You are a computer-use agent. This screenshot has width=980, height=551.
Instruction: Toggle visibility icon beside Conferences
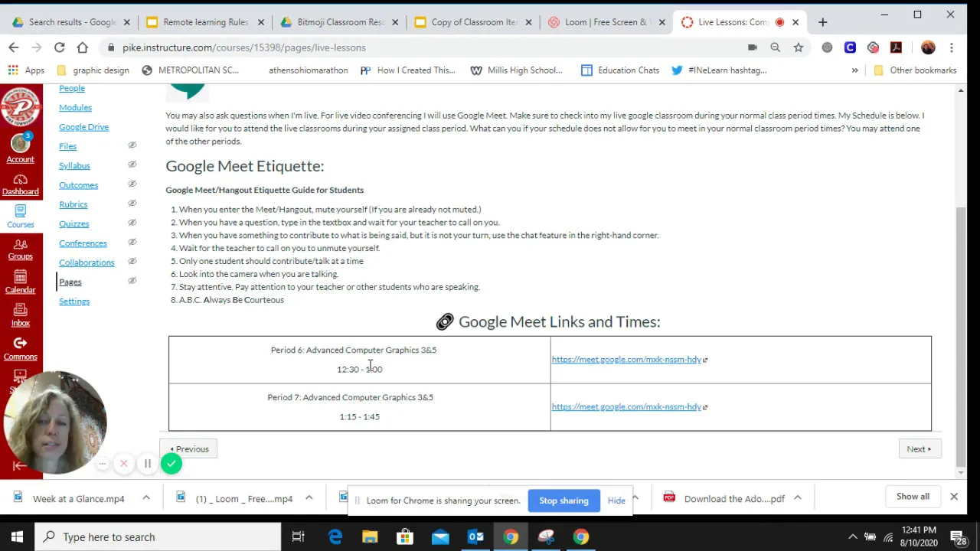click(x=132, y=242)
